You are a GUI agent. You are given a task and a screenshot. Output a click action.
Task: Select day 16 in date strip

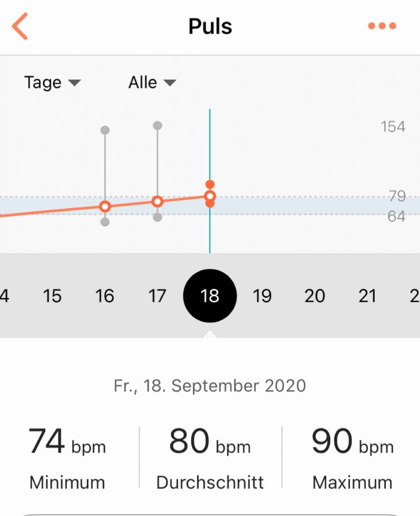tap(105, 296)
